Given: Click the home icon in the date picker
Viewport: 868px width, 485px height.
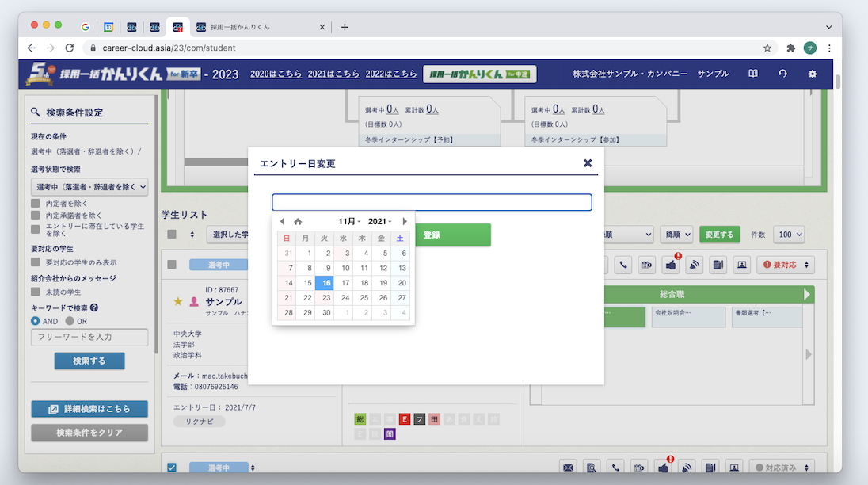Looking at the screenshot, I should [x=297, y=221].
